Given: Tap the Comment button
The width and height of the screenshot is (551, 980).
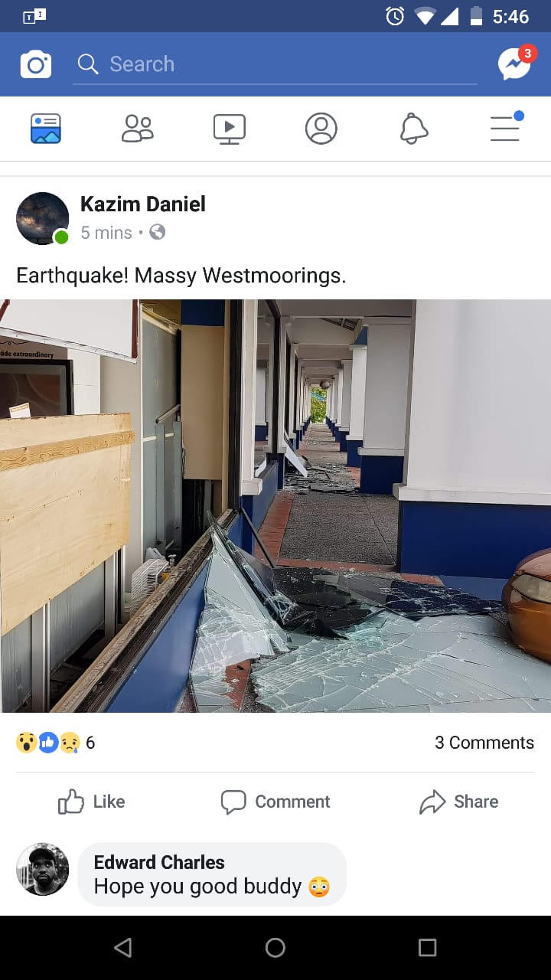Looking at the screenshot, I should coord(275,802).
